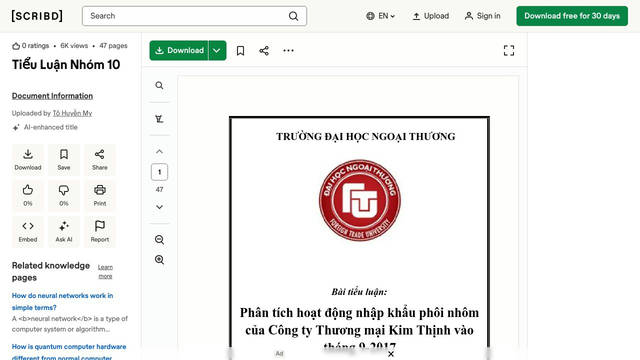The height and width of the screenshot is (360, 640).
Task: Open Document Information link
Action: pyautogui.click(x=52, y=96)
